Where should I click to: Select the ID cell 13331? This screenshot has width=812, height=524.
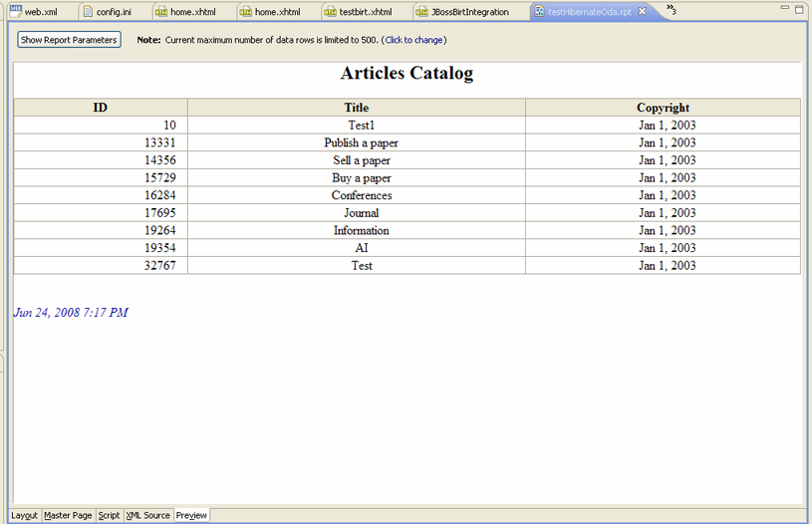click(x=101, y=142)
